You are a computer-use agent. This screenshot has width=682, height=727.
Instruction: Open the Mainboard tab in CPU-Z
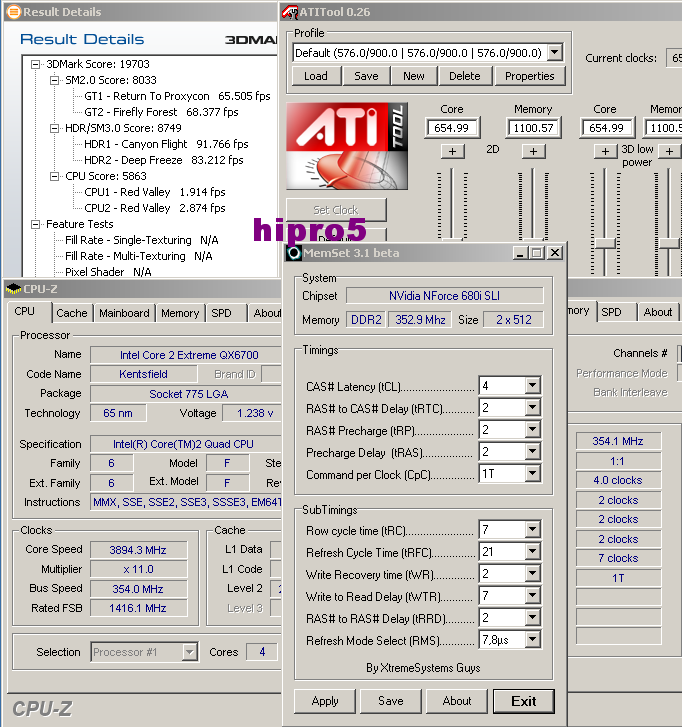(124, 313)
